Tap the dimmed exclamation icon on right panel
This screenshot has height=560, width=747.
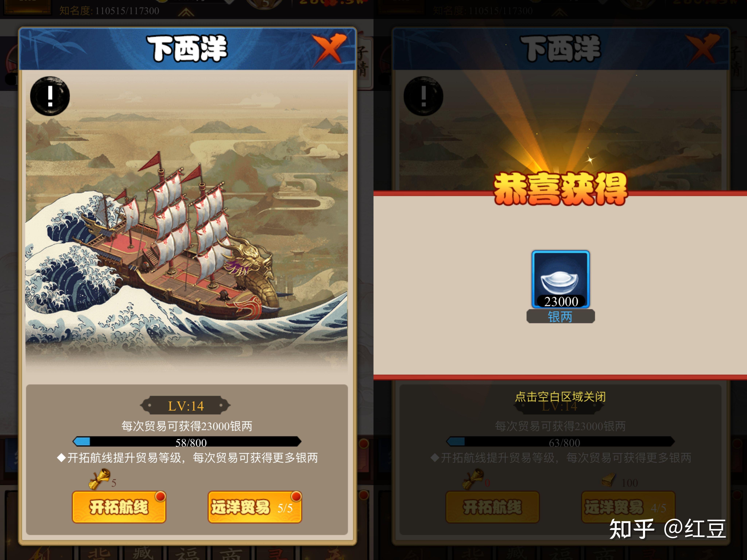pyautogui.click(x=423, y=96)
